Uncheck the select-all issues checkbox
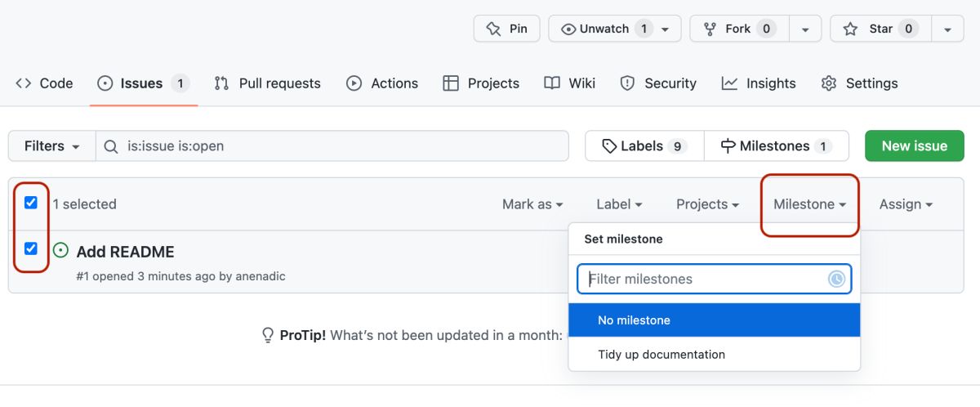This screenshot has height=407, width=980. (31, 203)
